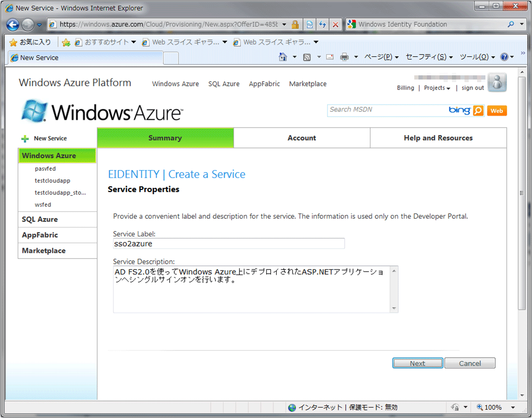532x418 pixels.
Task: Click the compatibility view icon
Action: [310, 25]
